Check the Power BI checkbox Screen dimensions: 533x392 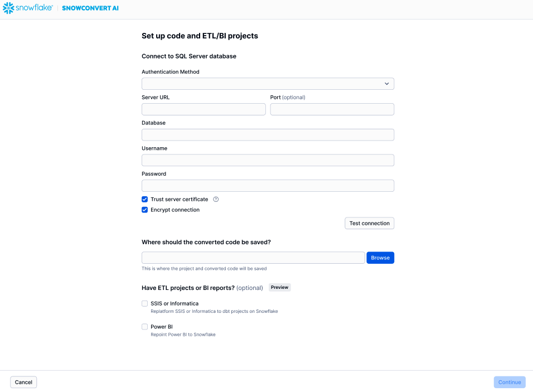[145, 327]
